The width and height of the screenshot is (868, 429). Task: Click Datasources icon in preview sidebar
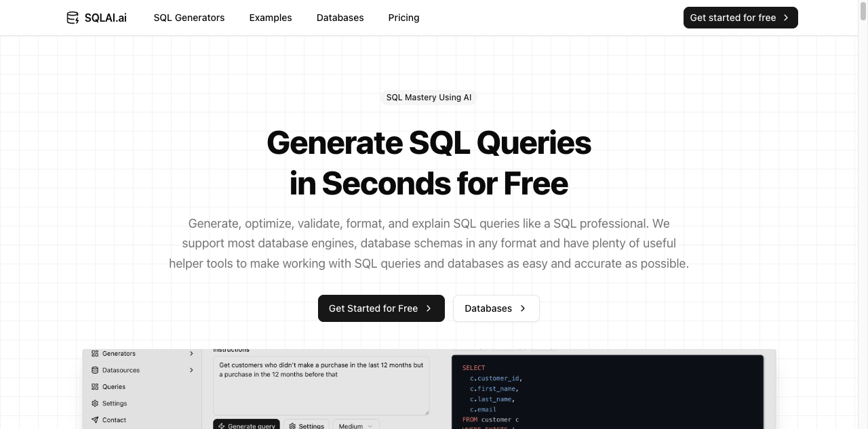[x=95, y=370]
